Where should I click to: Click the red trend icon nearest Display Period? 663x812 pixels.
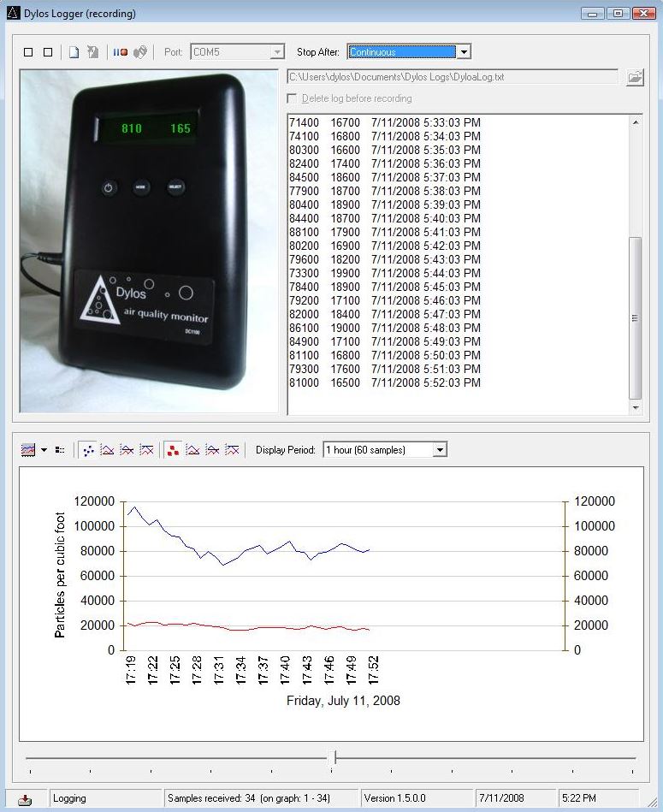pyautogui.click(x=233, y=449)
